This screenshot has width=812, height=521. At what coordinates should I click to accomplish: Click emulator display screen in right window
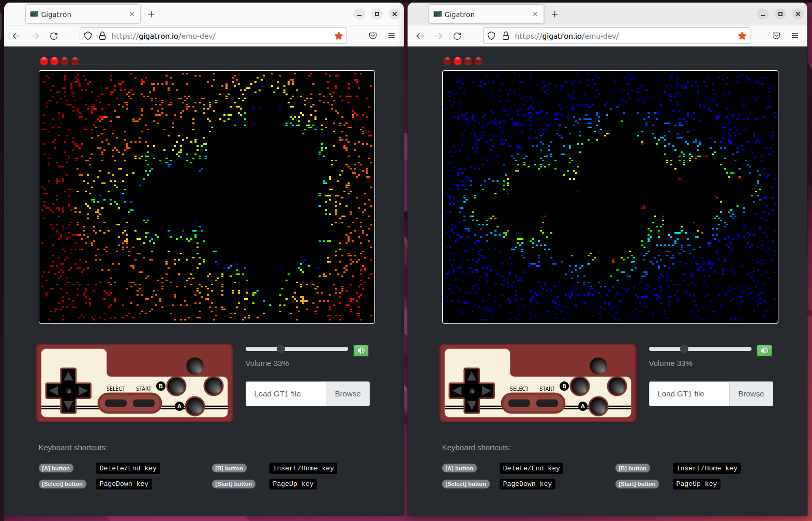click(x=610, y=197)
